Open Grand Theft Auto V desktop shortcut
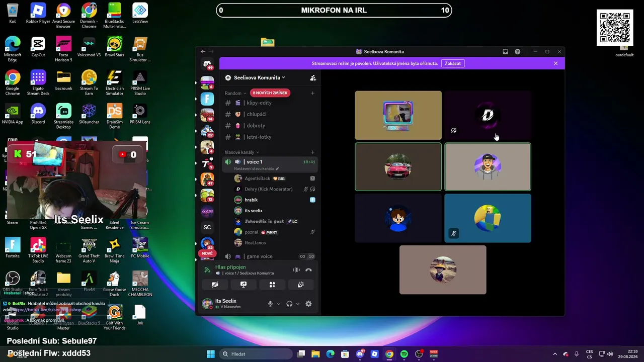Viewport: 644px width, 362px height. pos(89,251)
